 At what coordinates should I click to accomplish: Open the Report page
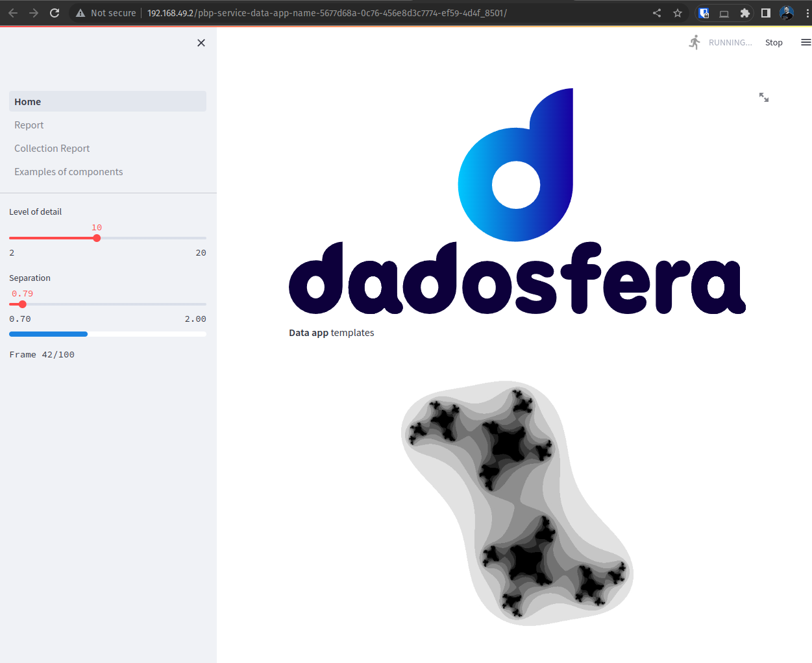pos(108,125)
